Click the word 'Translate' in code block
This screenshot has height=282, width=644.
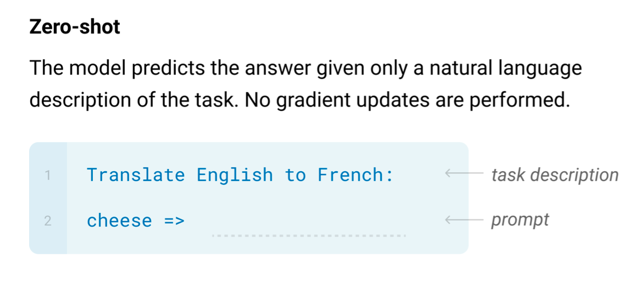tap(136, 175)
